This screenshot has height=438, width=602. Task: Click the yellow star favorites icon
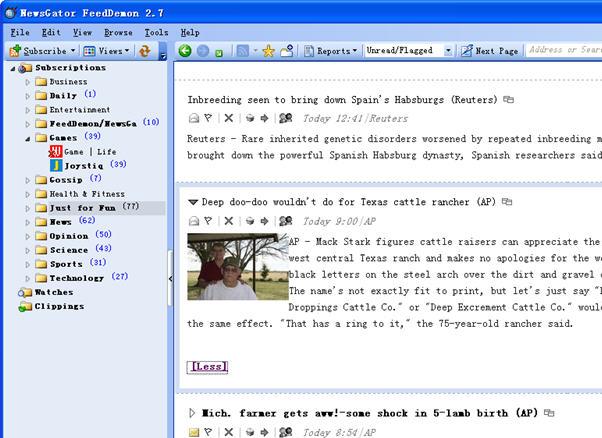tap(268, 51)
